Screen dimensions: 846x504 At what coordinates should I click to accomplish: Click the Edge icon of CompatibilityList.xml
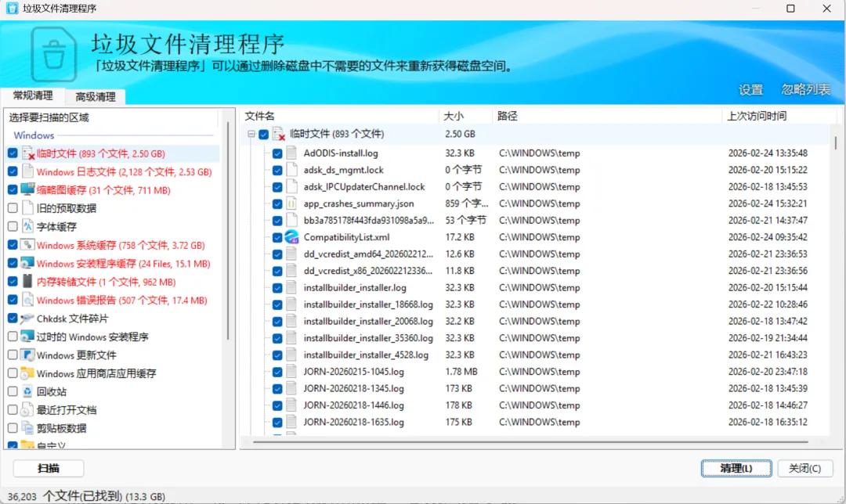point(292,236)
